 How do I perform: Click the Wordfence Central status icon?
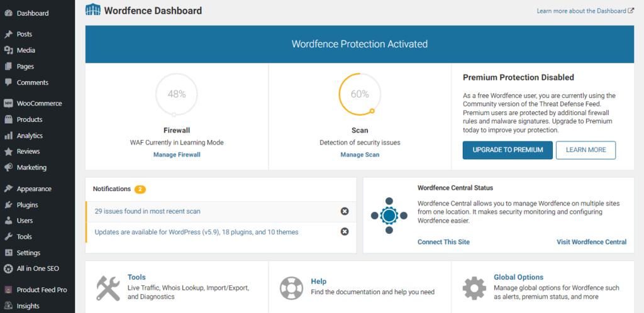point(389,215)
